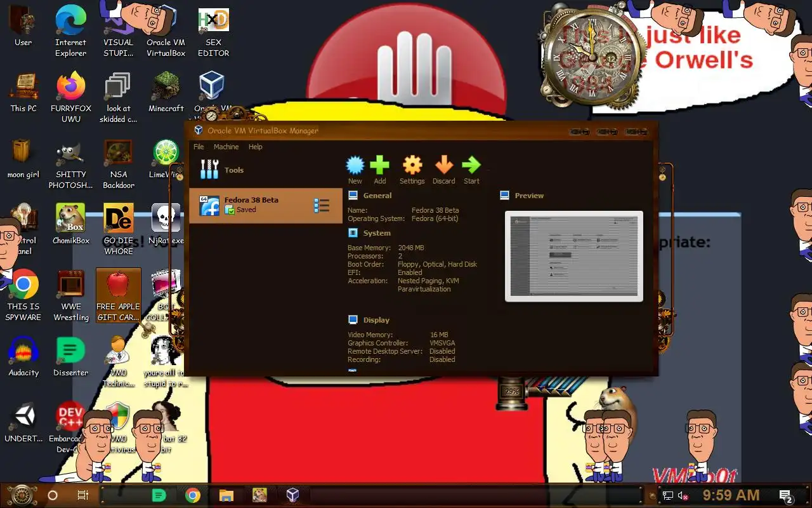This screenshot has width=812, height=508.
Task: Select the Fedora 38 Beta machine entry
Action: 266,206
